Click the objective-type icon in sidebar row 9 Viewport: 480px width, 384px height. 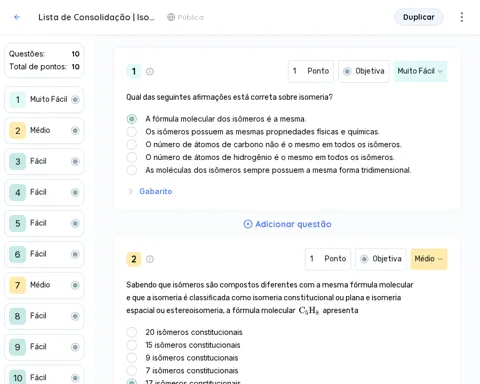75,347
